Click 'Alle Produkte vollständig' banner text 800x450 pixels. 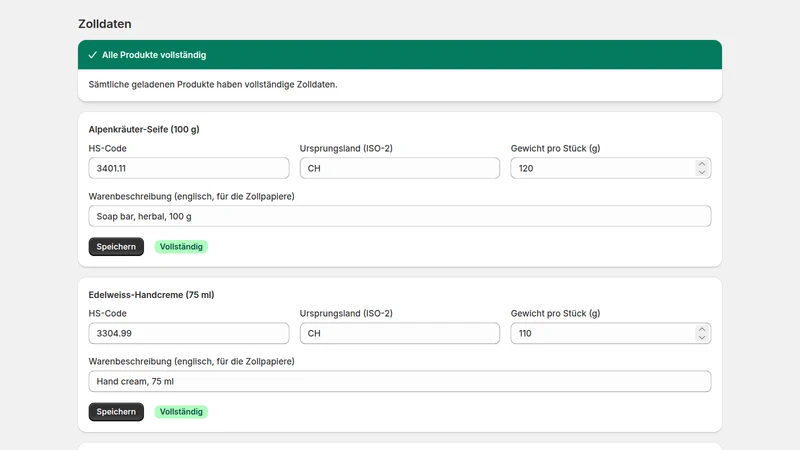[154, 55]
